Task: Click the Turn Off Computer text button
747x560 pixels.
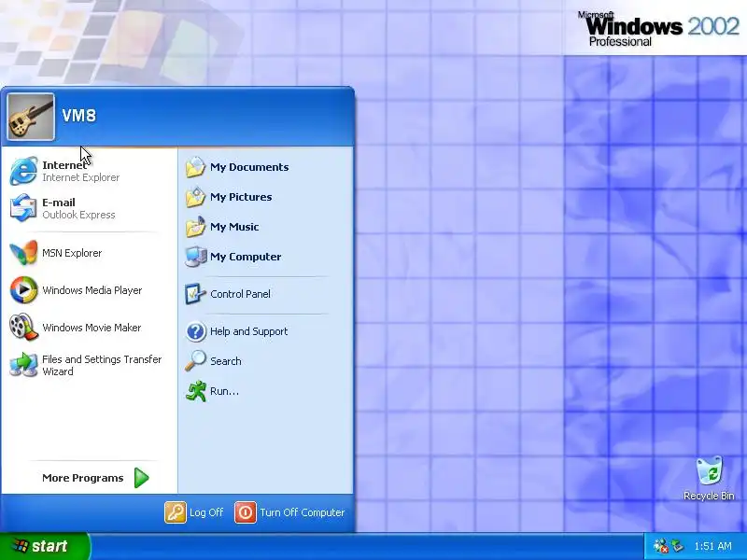Action: [x=302, y=512]
